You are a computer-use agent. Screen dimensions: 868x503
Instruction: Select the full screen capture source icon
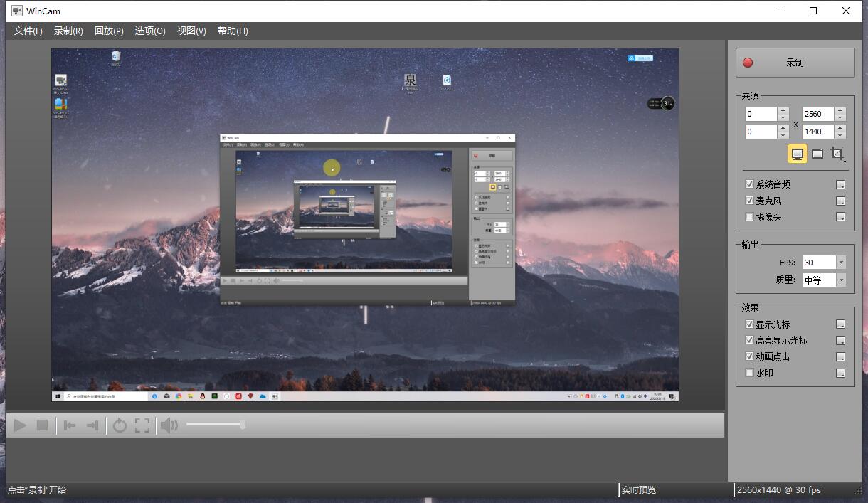pos(797,154)
